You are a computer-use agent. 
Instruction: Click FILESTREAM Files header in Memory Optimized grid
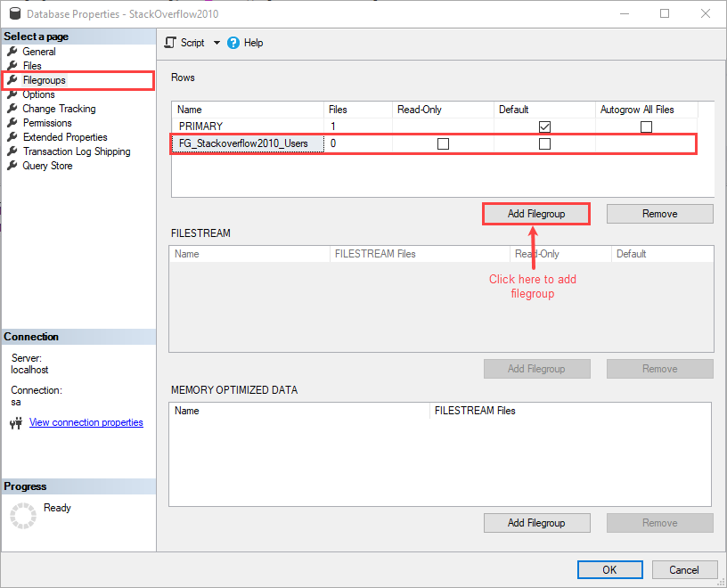click(x=570, y=411)
